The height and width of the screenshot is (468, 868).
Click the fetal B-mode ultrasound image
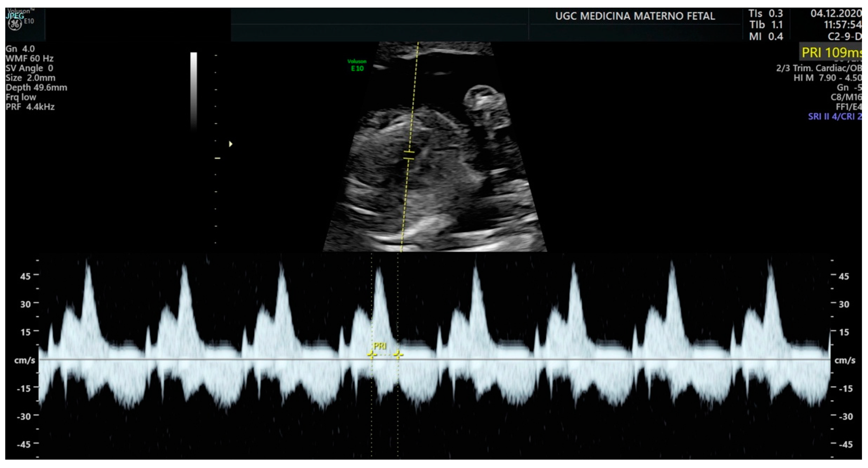[435, 168]
